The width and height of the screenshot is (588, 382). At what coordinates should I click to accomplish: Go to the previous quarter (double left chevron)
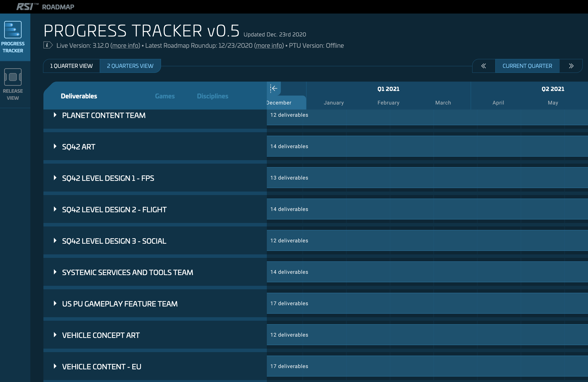[483, 66]
